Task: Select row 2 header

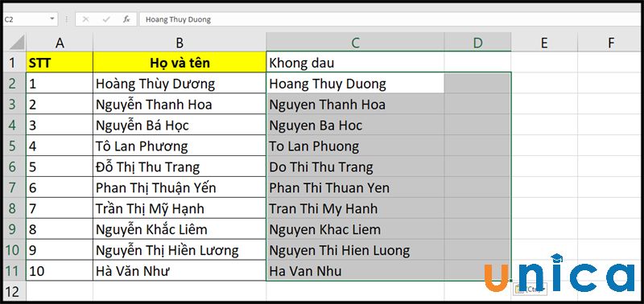Action: tap(14, 84)
